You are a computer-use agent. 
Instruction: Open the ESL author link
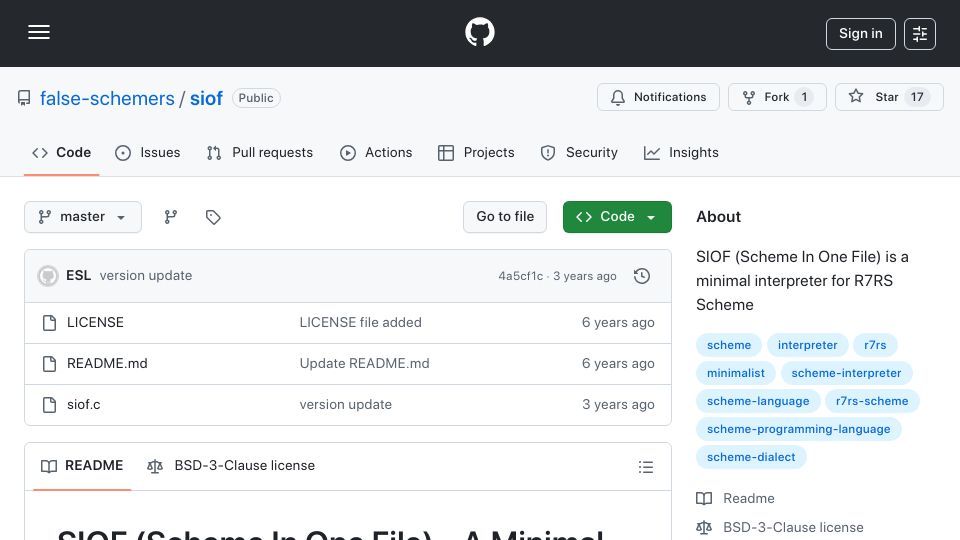click(78, 276)
